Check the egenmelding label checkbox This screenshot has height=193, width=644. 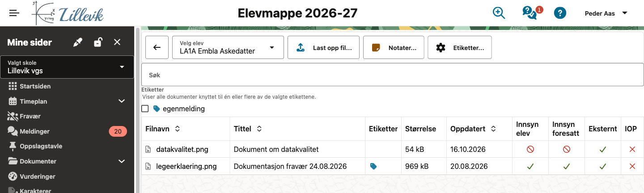point(145,109)
